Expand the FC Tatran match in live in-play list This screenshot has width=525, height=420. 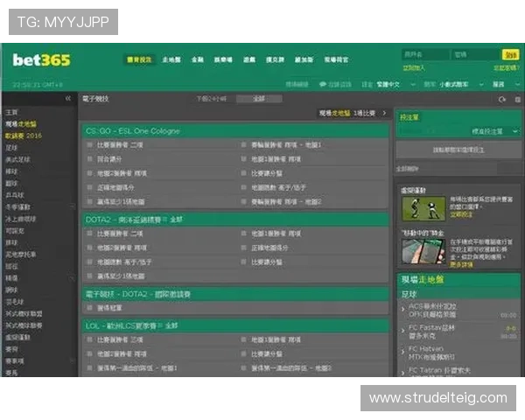(x=402, y=372)
